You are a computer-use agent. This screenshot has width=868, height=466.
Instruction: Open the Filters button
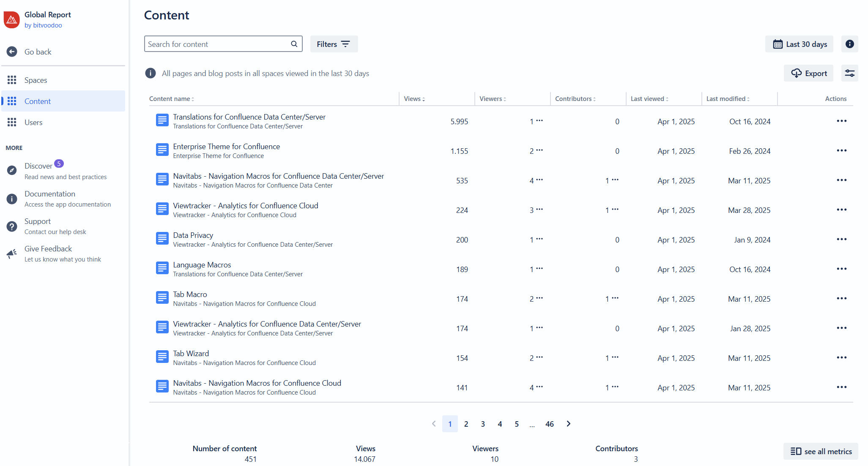334,44
